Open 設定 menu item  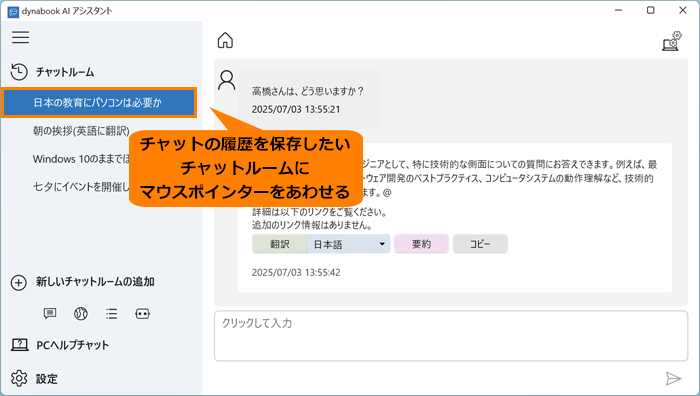(x=47, y=379)
